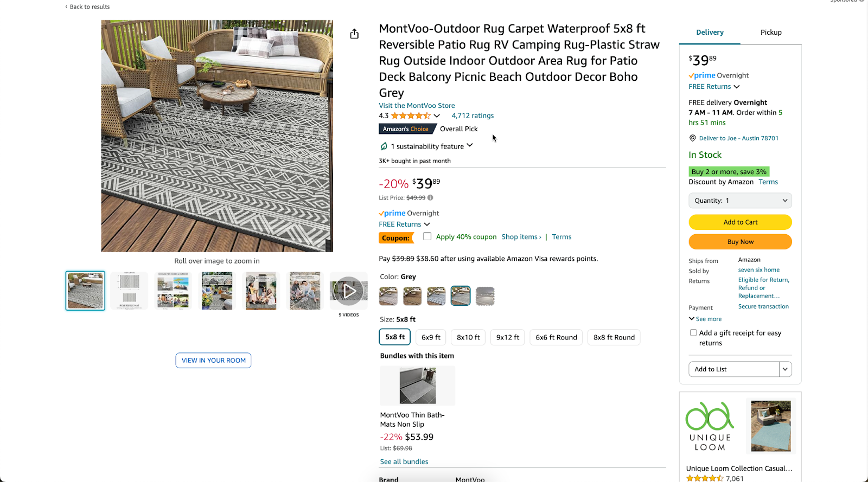Expand the 4.3 star rating breakdown
Screen dimensions: 868x482
(437, 115)
